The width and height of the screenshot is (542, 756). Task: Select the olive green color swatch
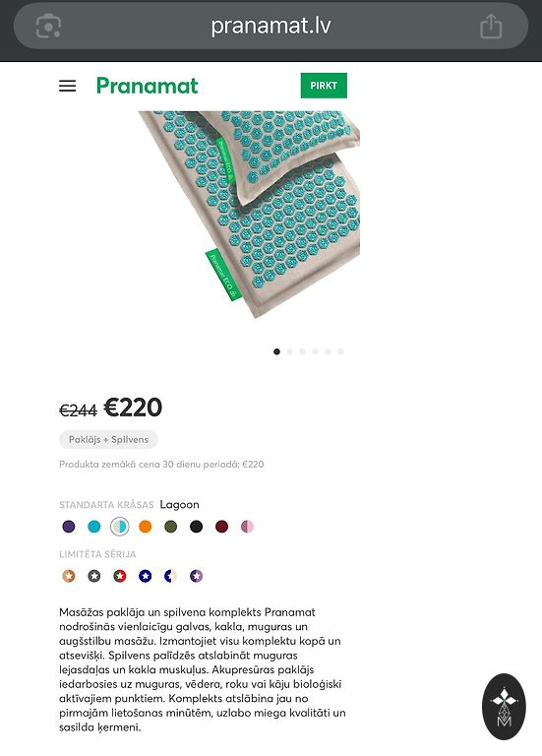[170, 527]
